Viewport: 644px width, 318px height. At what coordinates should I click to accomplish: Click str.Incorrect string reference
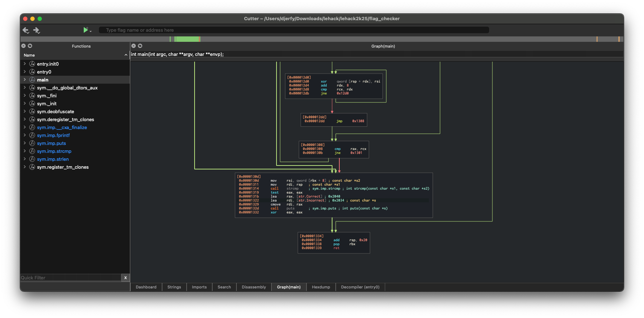tap(312, 200)
